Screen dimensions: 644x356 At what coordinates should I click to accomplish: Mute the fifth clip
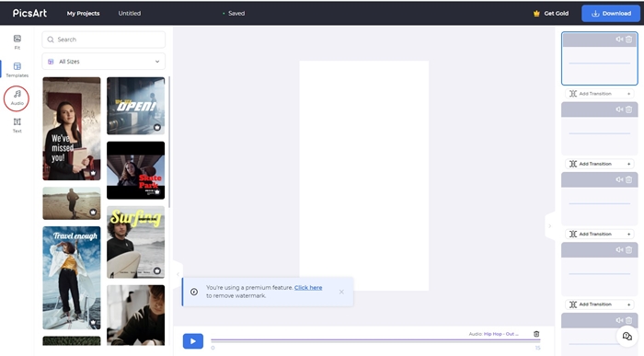[x=619, y=320]
